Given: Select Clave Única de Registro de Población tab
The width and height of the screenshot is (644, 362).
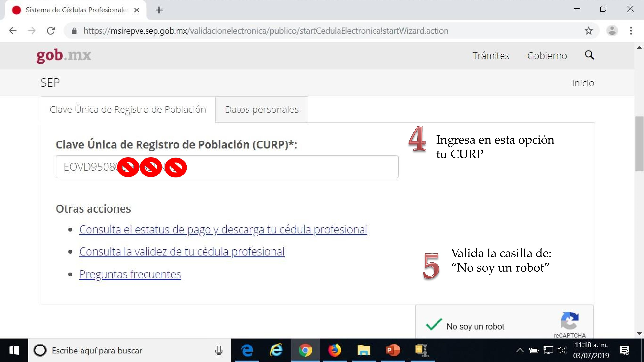Looking at the screenshot, I should point(128,109).
